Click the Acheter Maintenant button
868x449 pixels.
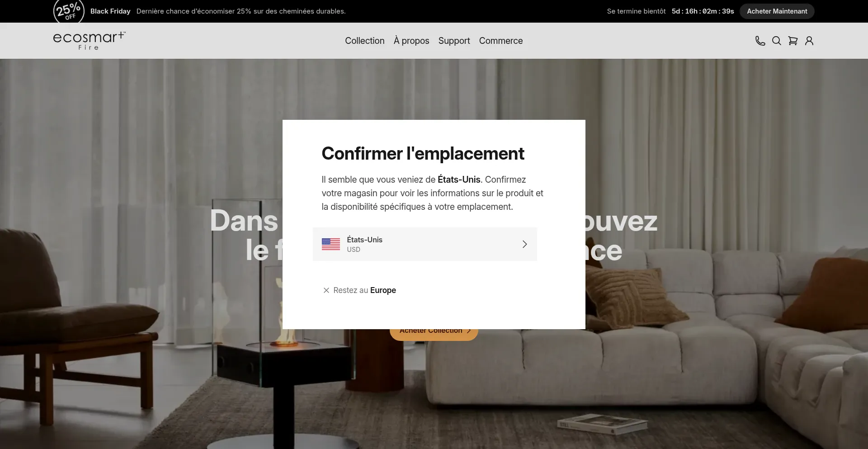[x=777, y=11]
